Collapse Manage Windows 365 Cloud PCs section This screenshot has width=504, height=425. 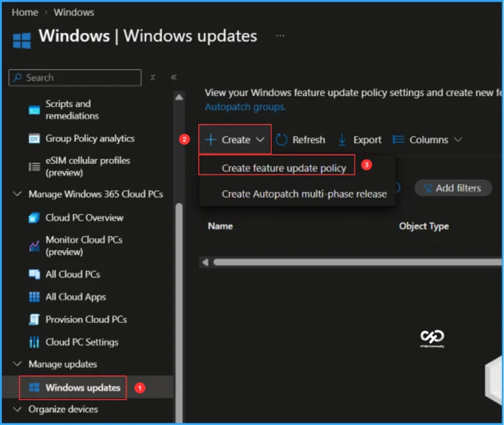[17, 193]
